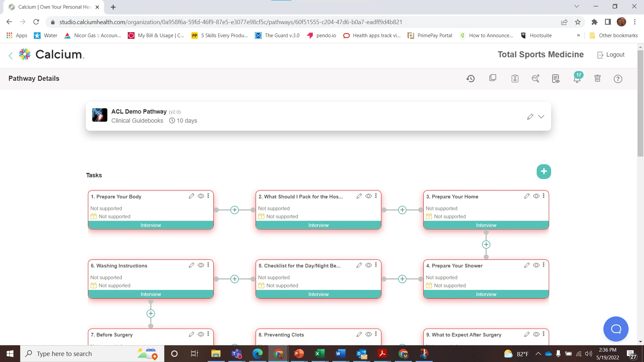Duplicate this pathway using the copy icon
This screenshot has height=362, width=644.
click(492, 78)
